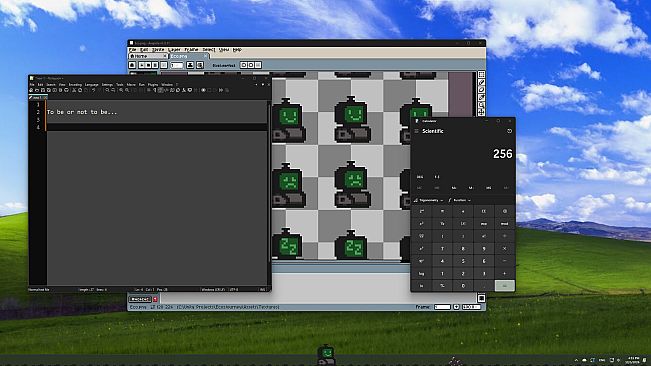Open the Calculator navigation hamburger menu

416,131
